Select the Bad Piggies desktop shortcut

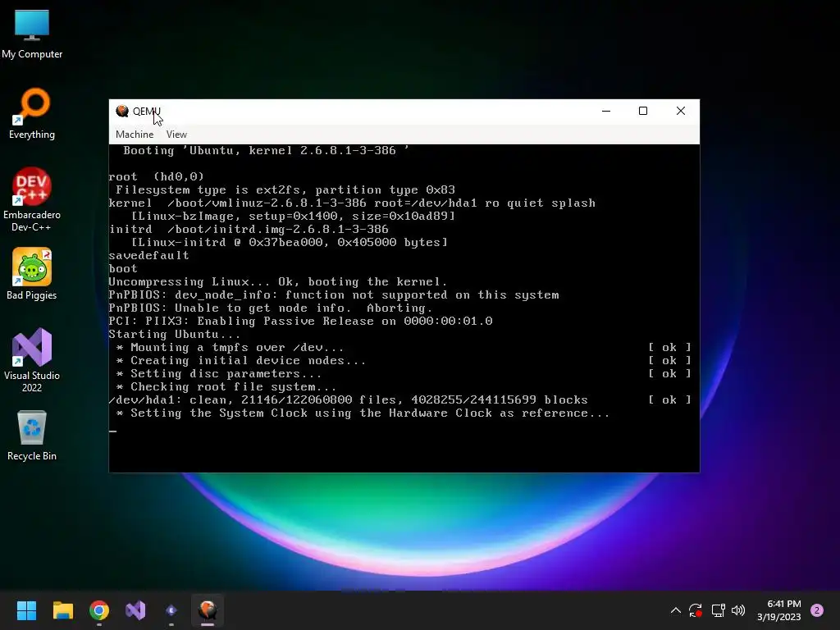(x=32, y=274)
